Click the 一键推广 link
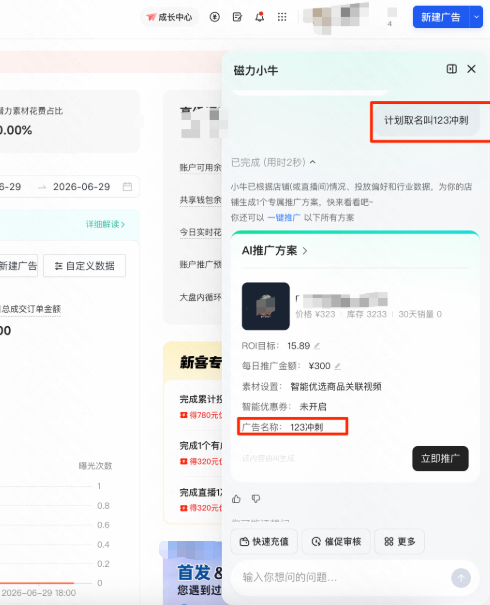The image size is (490, 605). [284, 218]
